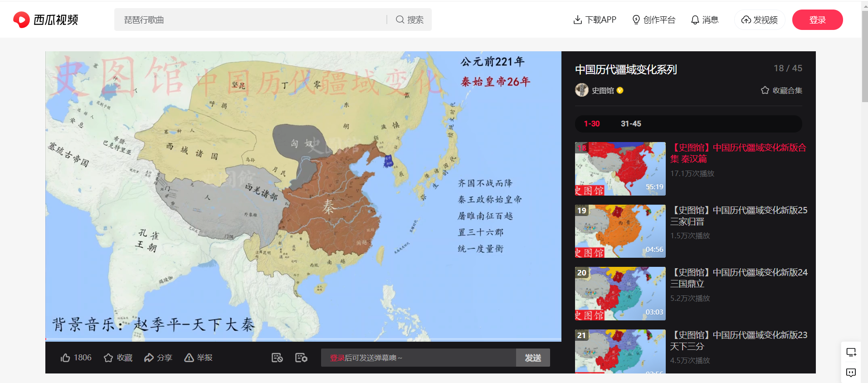The image size is (868, 383).
Task: Click danmaku input field
Action: pyautogui.click(x=419, y=358)
